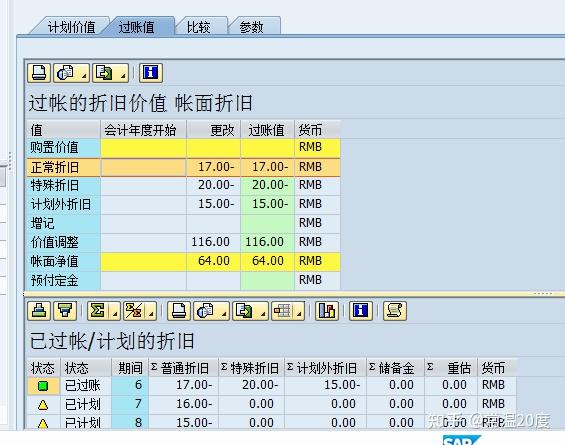The width and height of the screenshot is (565, 445).
Task: Click the layout grid icon
Action: 283,311
